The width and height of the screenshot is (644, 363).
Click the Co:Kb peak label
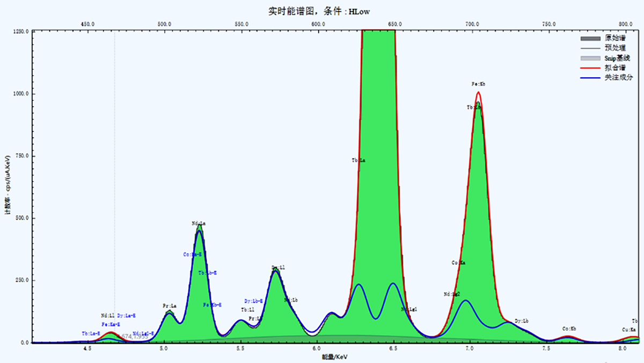click(569, 329)
